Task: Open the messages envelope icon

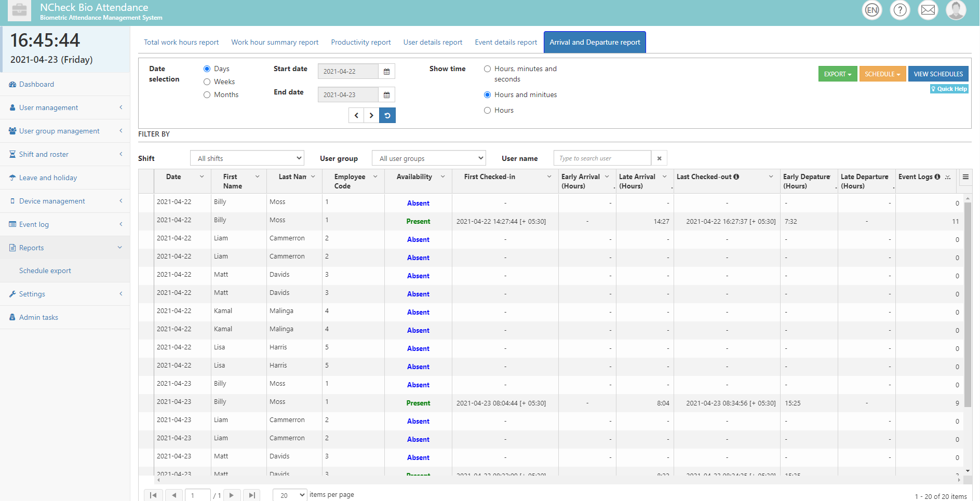Action: [x=928, y=10]
